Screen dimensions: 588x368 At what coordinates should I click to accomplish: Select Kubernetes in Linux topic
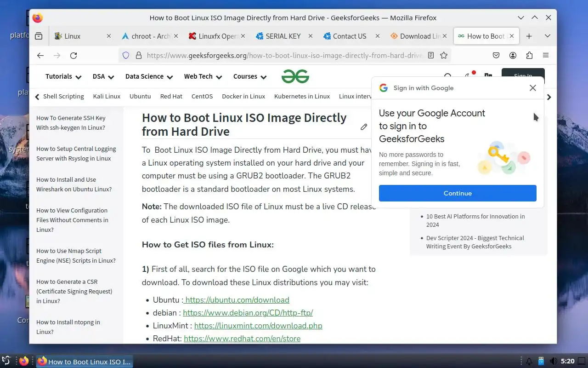[302, 96]
